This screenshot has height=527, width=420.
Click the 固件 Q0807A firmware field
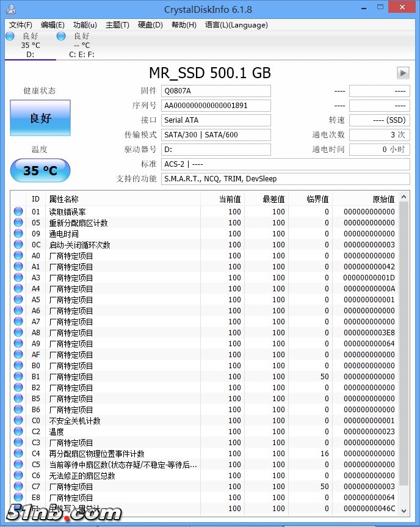click(x=216, y=91)
